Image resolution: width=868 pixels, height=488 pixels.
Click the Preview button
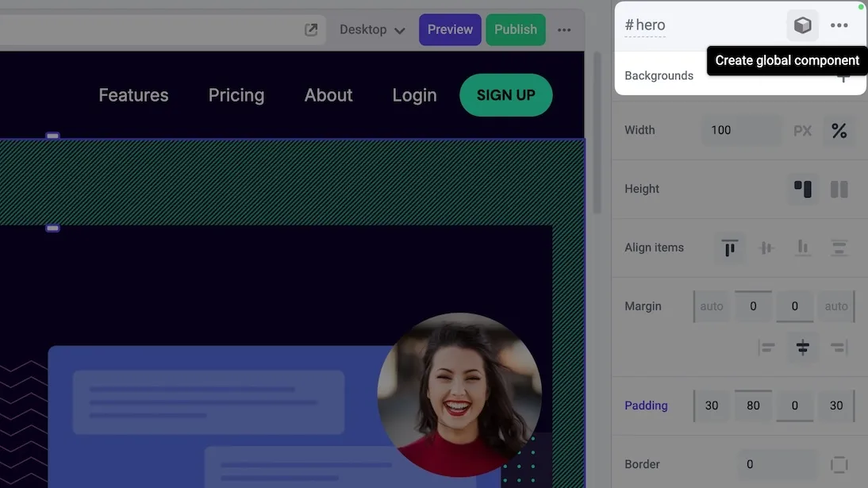coord(450,30)
